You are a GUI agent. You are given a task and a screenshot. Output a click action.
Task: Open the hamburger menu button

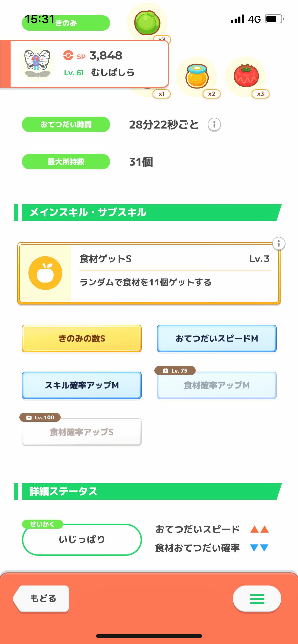pyautogui.click(x=257, y=599)
